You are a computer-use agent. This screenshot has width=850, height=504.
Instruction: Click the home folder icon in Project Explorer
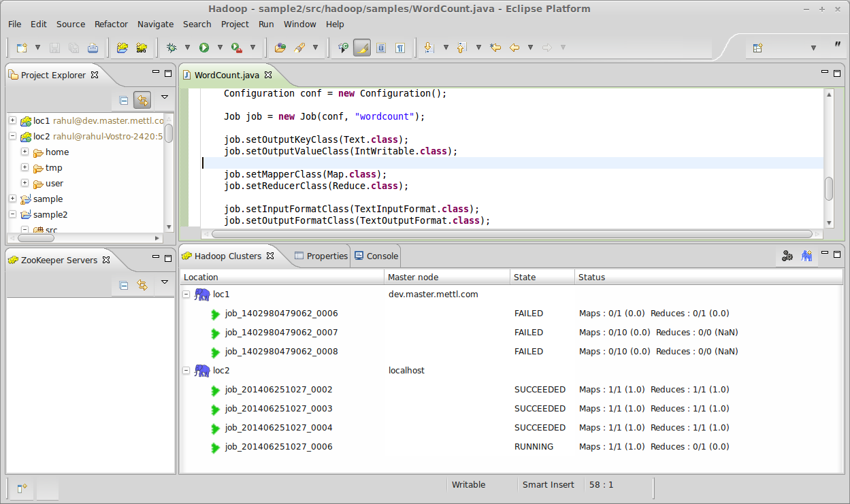pyautogui.click(x=38, y=152)
